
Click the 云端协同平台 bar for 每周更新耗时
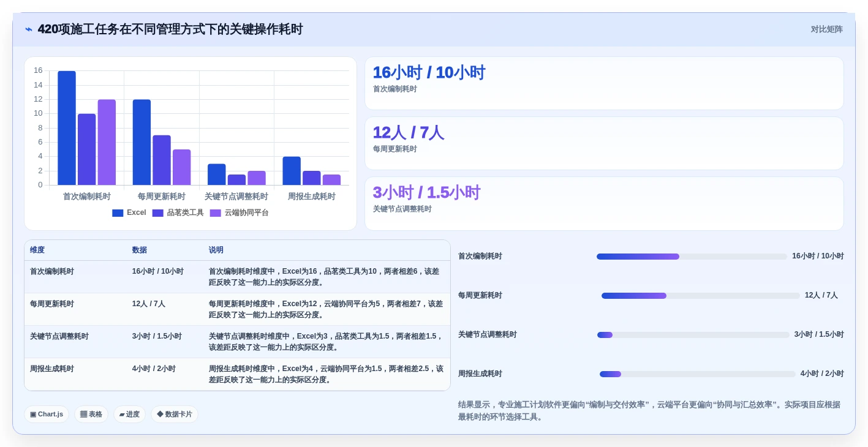(x=182, y=167)
